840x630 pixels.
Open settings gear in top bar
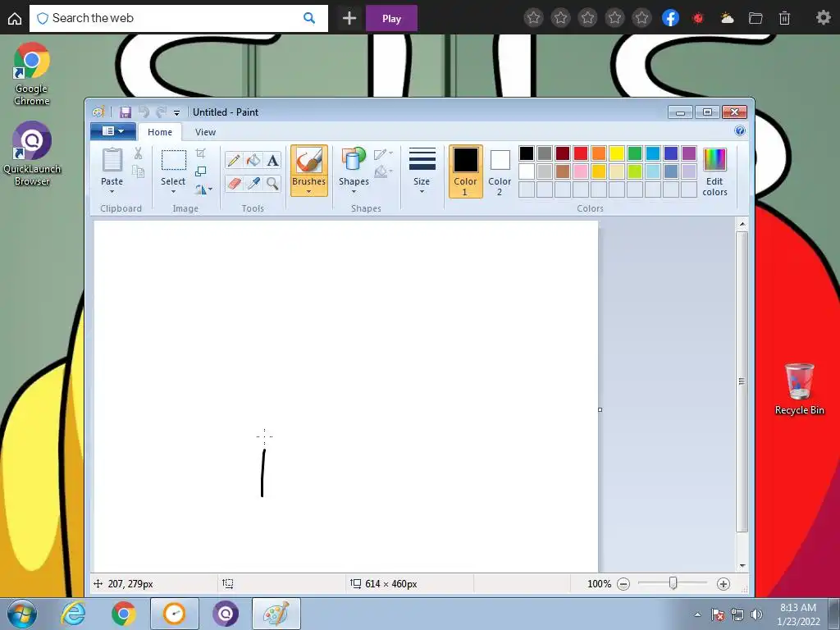(x=823, y=18)
